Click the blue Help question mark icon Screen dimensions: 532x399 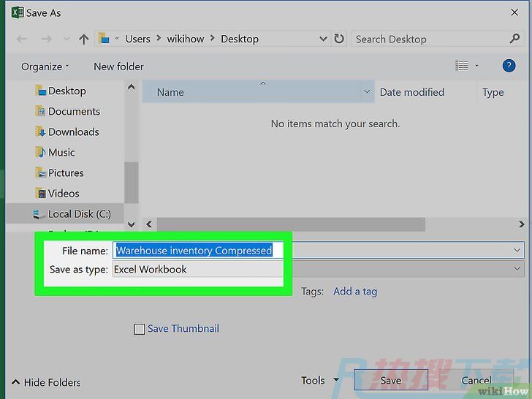point(509,66)
